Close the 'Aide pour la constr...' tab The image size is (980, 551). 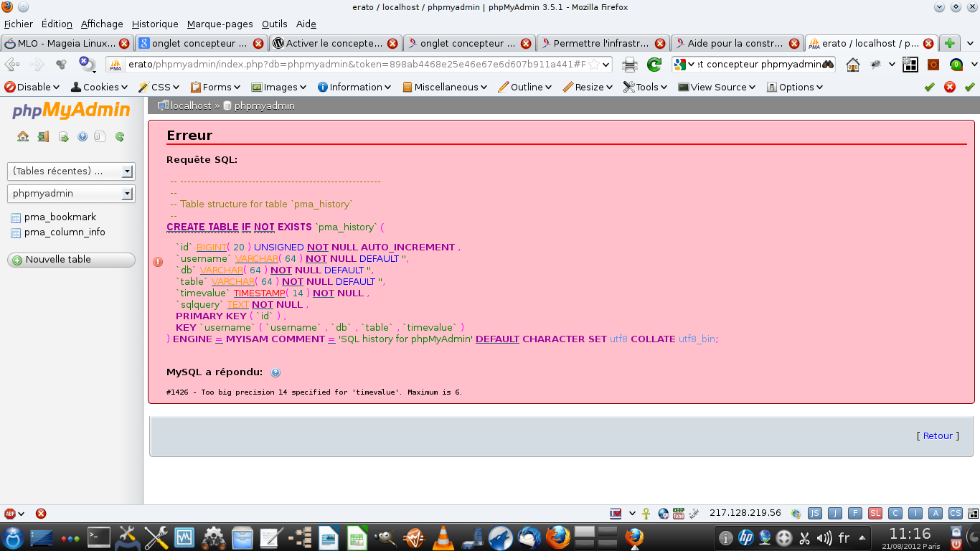794,43
